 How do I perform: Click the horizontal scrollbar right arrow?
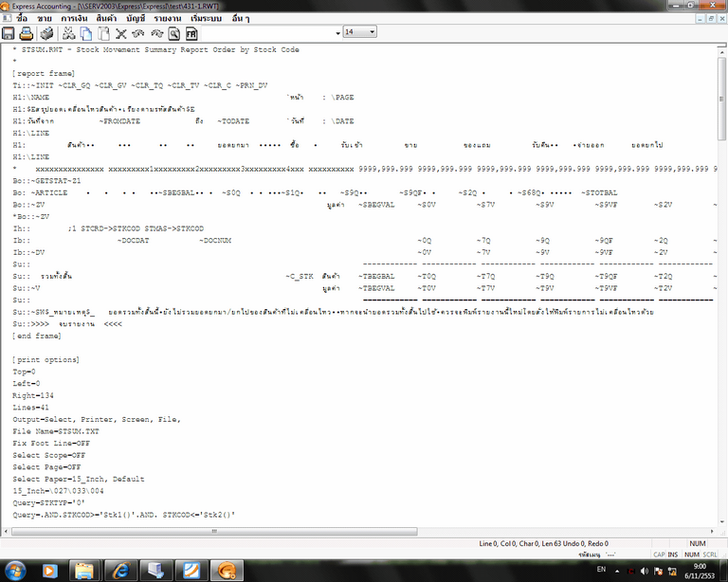coord(712,531)
